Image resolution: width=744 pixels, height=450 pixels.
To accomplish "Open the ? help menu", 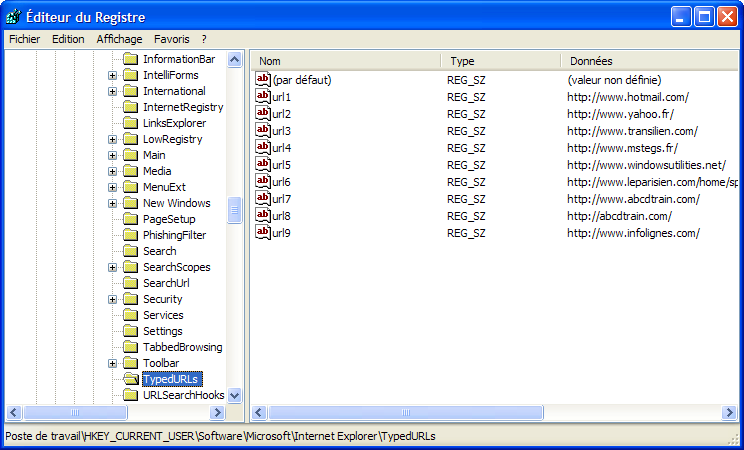I will (204, 39).
